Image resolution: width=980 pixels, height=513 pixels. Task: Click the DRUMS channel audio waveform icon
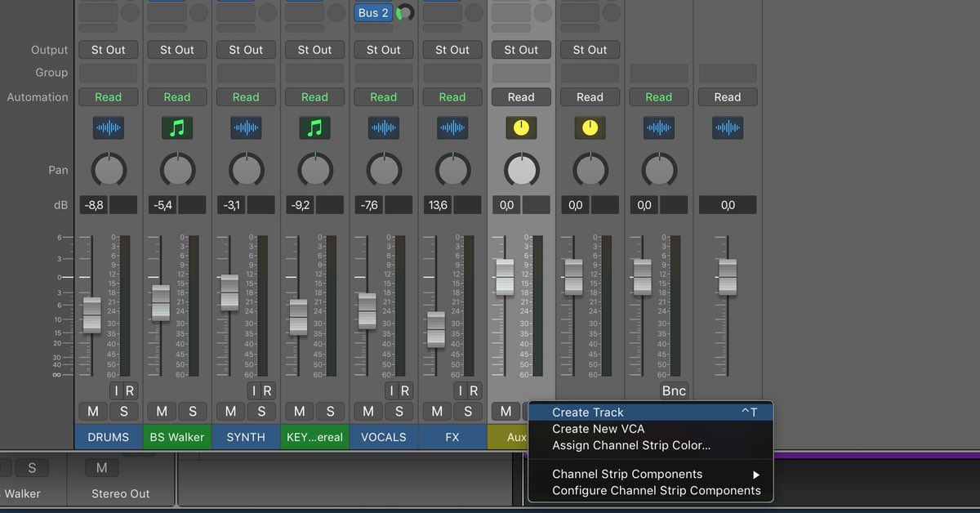(x=108, y=127)
